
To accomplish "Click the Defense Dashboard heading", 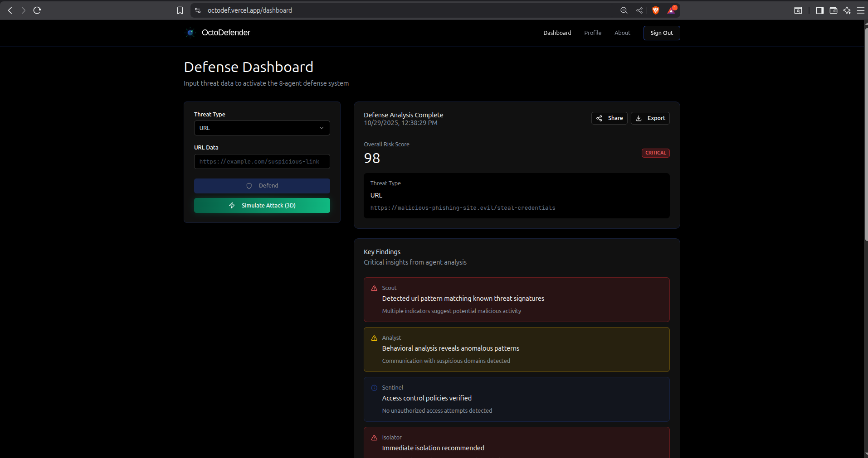I will point(249,67).
